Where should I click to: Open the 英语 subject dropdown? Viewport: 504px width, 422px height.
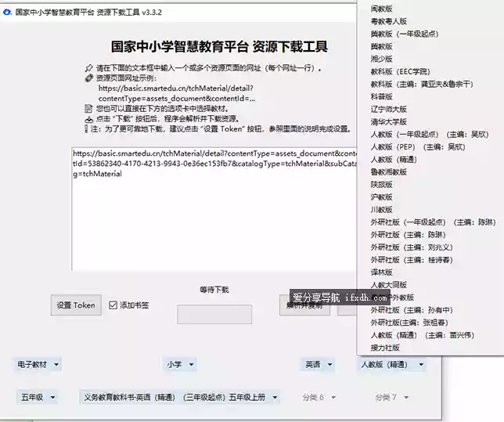tap(318, 364)
